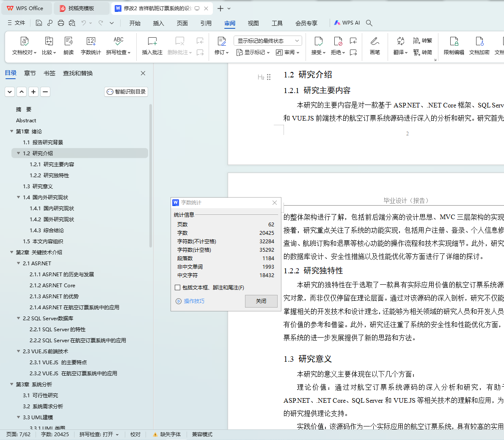Switch to the 开始 ribbon tab
Image resolution: width=504 pixels, height=440 pixels.
(x=135, y=23)
